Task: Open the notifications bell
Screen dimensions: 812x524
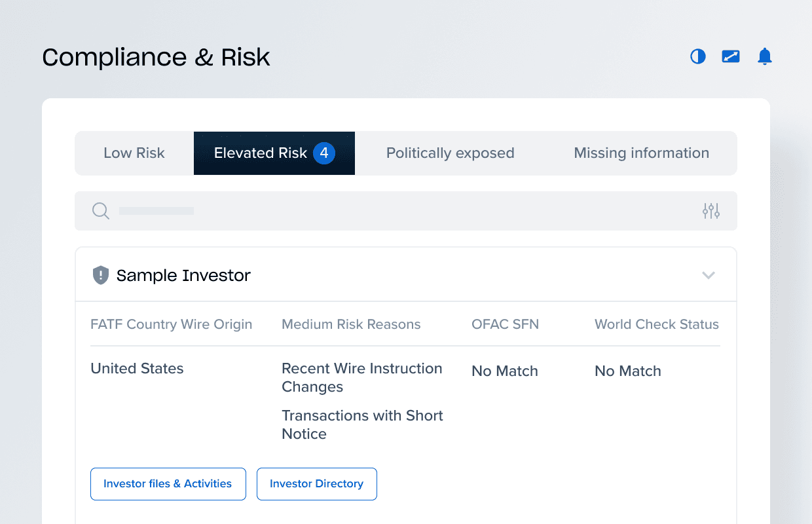Action: (x=764, y=57)
